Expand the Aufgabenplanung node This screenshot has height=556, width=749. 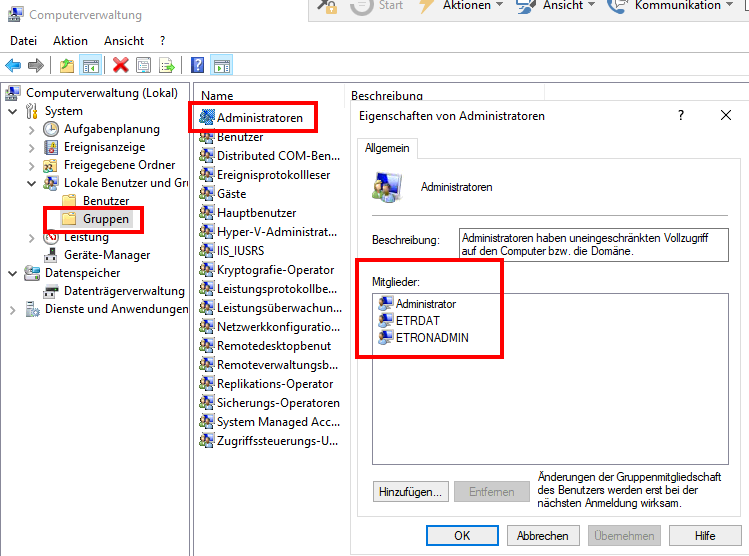[31, 129]
